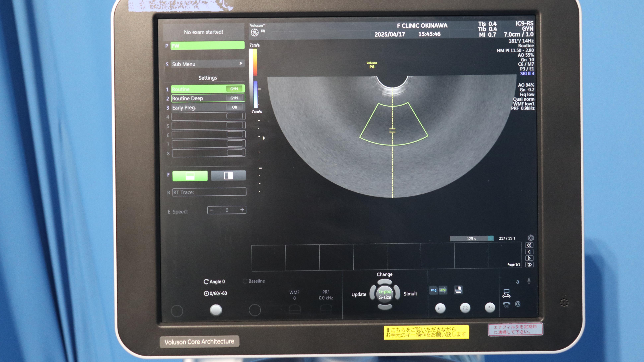Click the 'Page 1/1' text
Viewport: 644px width, 362px height.
point(513,264)
